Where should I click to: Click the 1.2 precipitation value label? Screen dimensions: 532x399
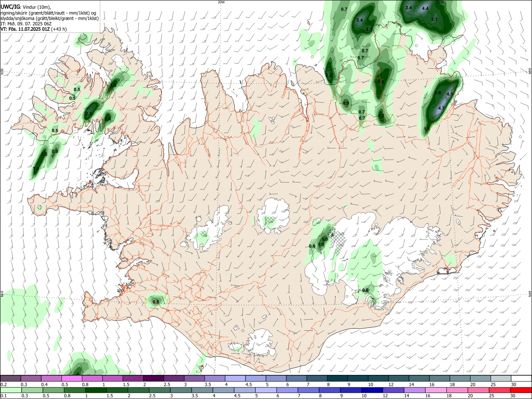(381, 116)
